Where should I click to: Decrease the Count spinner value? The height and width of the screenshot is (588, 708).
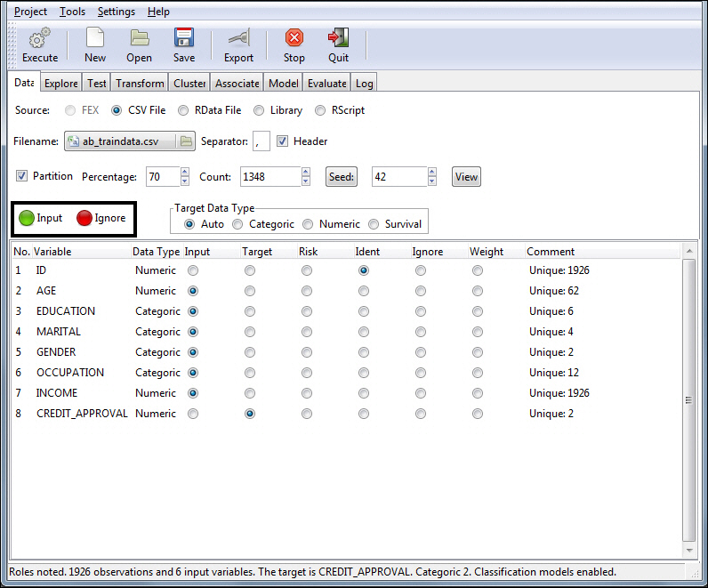pyautogui.click(x=306, y=181)
